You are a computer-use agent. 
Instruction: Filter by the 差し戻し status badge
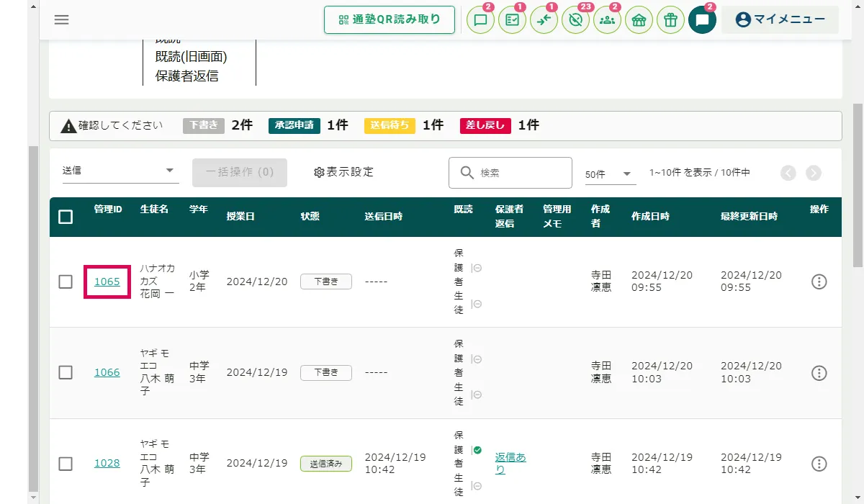pos(486,125)
